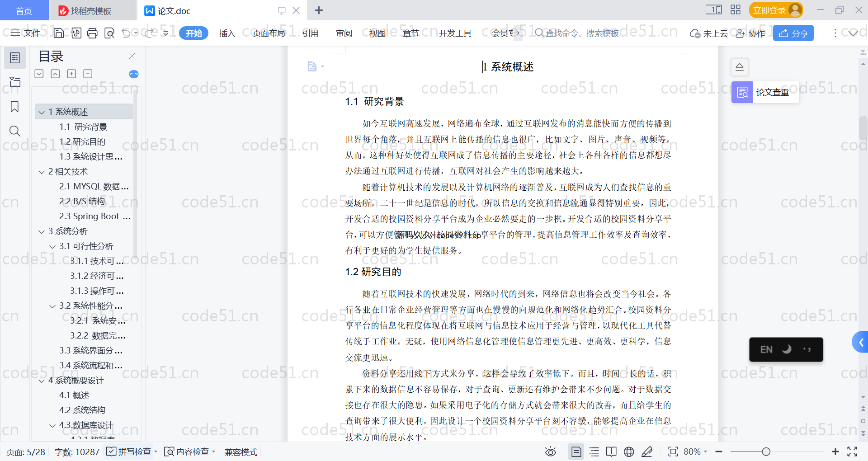The image size is (868, 461).
Task: Expand all outline levels plus-box button
Action: (x=71, y=74)
